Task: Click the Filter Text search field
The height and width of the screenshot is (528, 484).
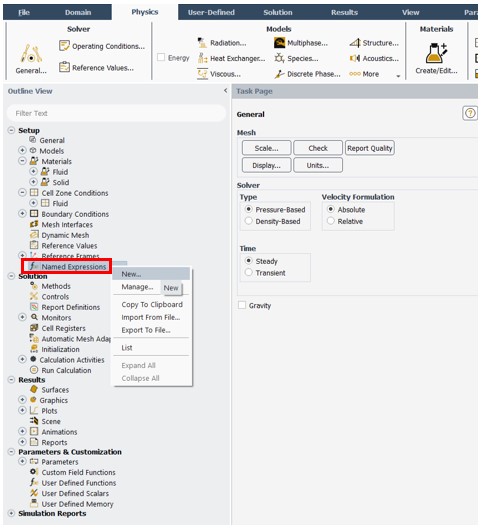Action: pos(116,113)
